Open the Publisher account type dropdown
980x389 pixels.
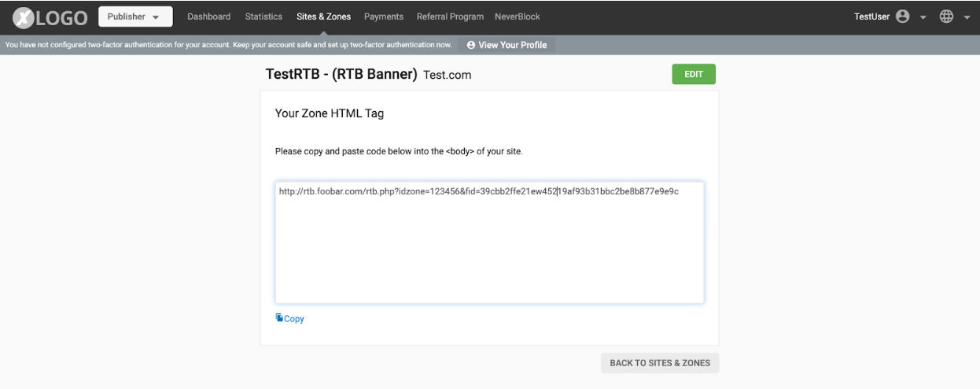point(134,17)
